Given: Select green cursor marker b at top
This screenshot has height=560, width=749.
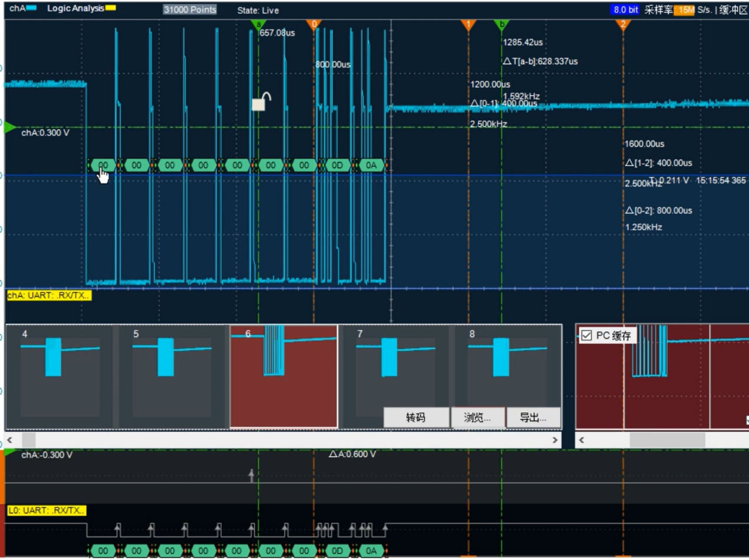Looking at the screenshot, I should click(501, 24).
